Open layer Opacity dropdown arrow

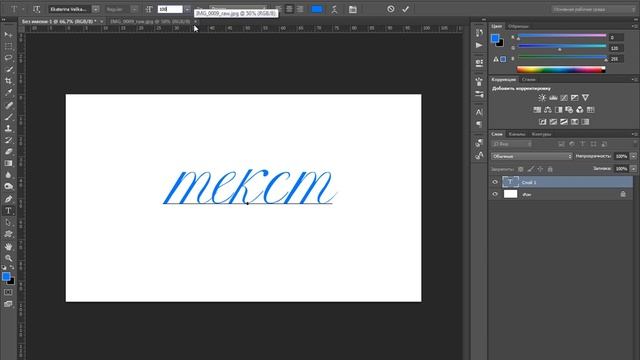click(x=633, y=156)
